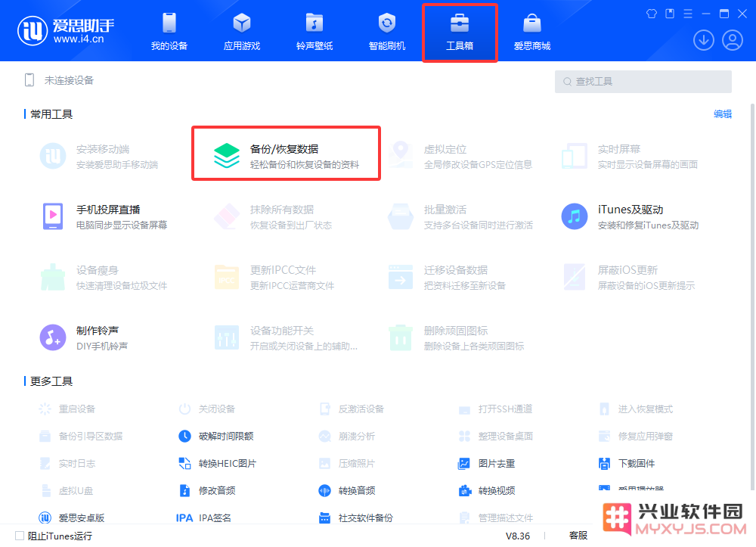Open the 批量激活 tool
The image size is (756, 547).
(x=460, y=216)
